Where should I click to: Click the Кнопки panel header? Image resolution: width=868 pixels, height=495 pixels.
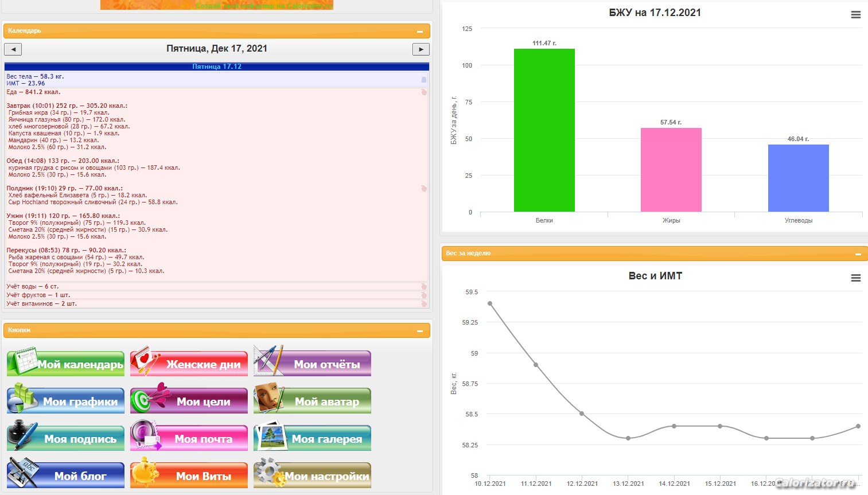coord(217,330)
